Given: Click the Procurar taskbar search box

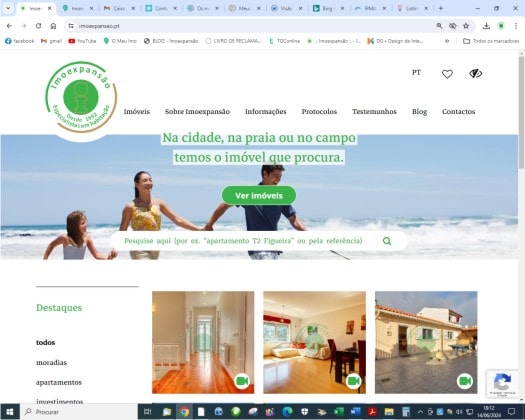Looking at the screenshot, I should (79, 412).
